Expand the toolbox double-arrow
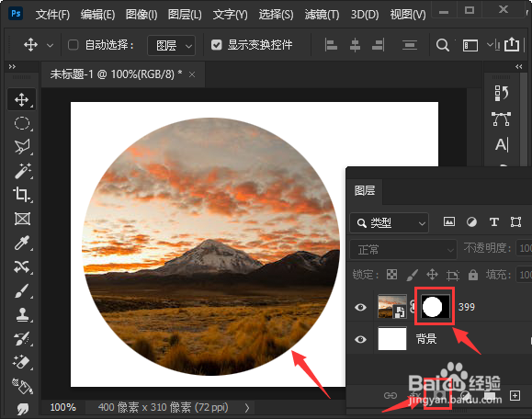This screenshot has height=419, width=532. [x=12, y=66]
